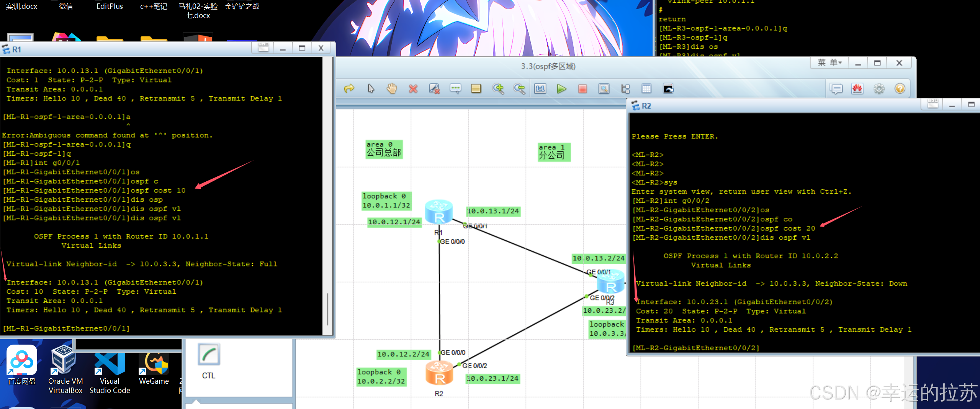This screenshot has height=409, width=980.
Task: Open the forum chat icon
Action: pos(836,89)
